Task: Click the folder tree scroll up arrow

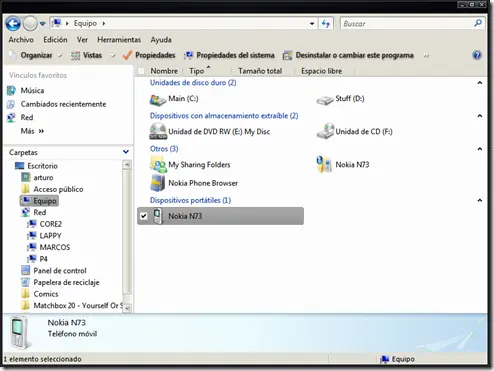Action: pyautogui.click(x=127, y=165)
